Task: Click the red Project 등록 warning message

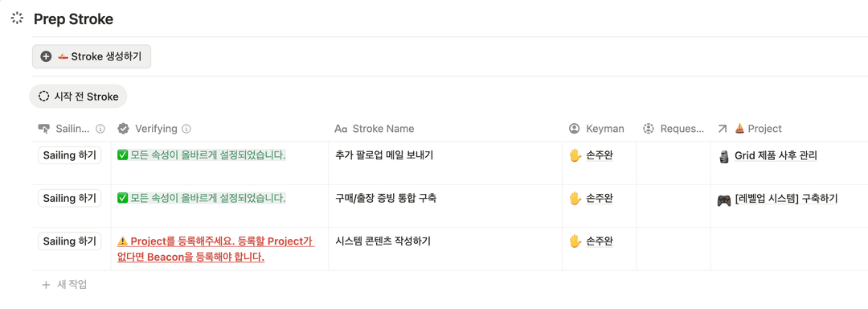Action: [216, 249]
